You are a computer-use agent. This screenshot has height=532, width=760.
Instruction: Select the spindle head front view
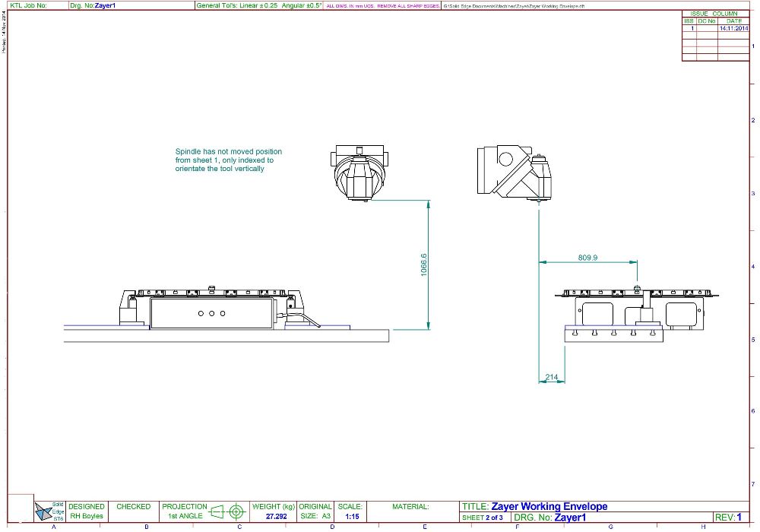click(x=359, y=173)
